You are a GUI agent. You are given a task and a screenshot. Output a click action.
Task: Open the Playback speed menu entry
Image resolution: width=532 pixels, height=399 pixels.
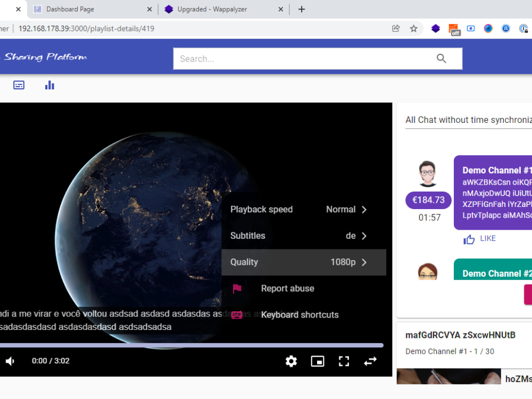(304, 210)
